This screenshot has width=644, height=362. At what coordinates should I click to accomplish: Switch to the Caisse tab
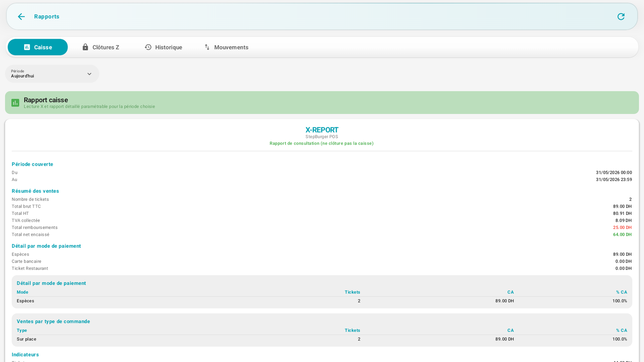point(38,47)
